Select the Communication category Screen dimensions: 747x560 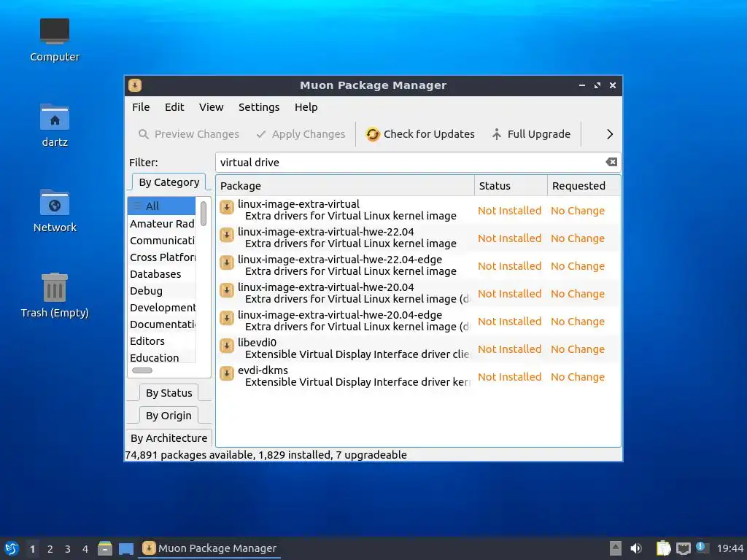point(161,241)
